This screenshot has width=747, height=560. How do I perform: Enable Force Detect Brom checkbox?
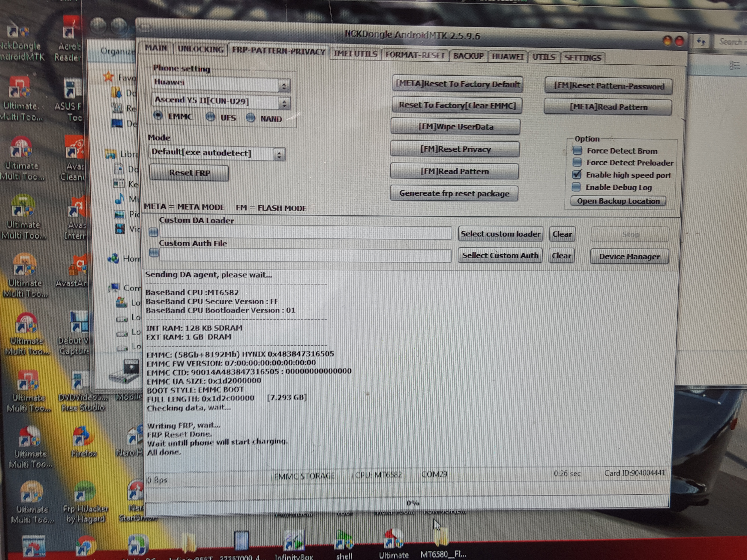[x=577, y=150]
